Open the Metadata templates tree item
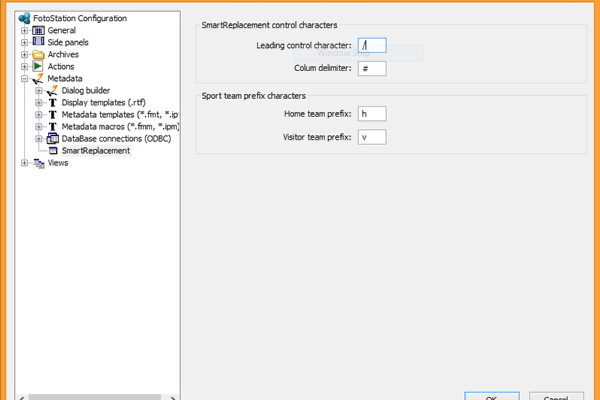600x400 pixels. pos(119,114)
